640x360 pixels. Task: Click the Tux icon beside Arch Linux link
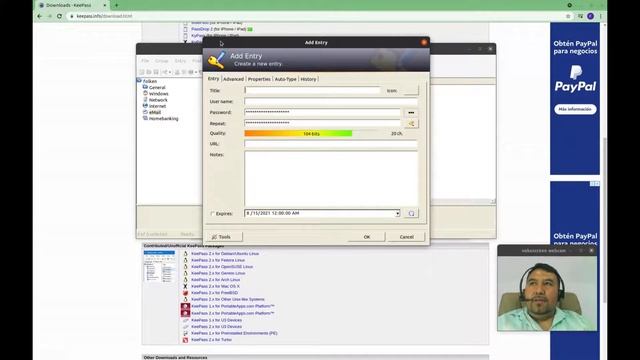point(185,280)
